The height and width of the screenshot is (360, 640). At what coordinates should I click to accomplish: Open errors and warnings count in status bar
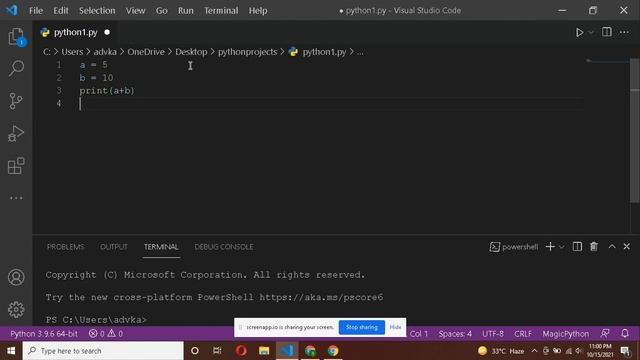(106, 333)
